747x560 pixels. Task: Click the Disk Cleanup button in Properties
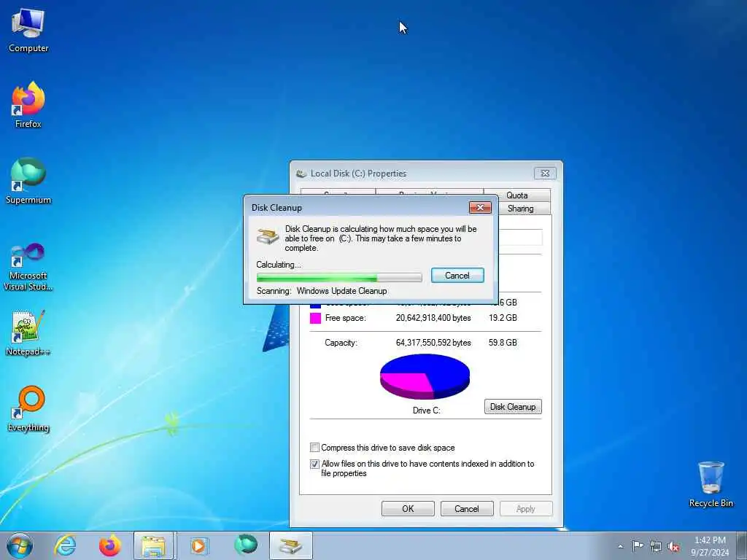(513, 407)
